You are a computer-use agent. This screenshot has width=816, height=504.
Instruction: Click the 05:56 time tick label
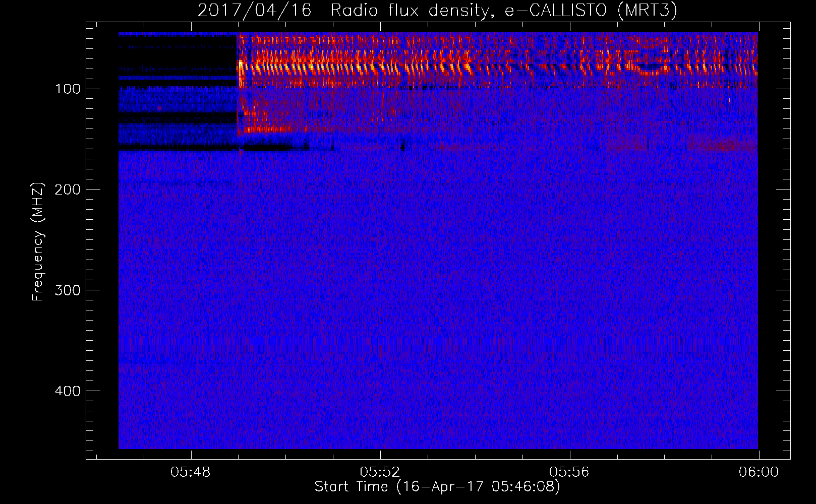coord(569,472)
